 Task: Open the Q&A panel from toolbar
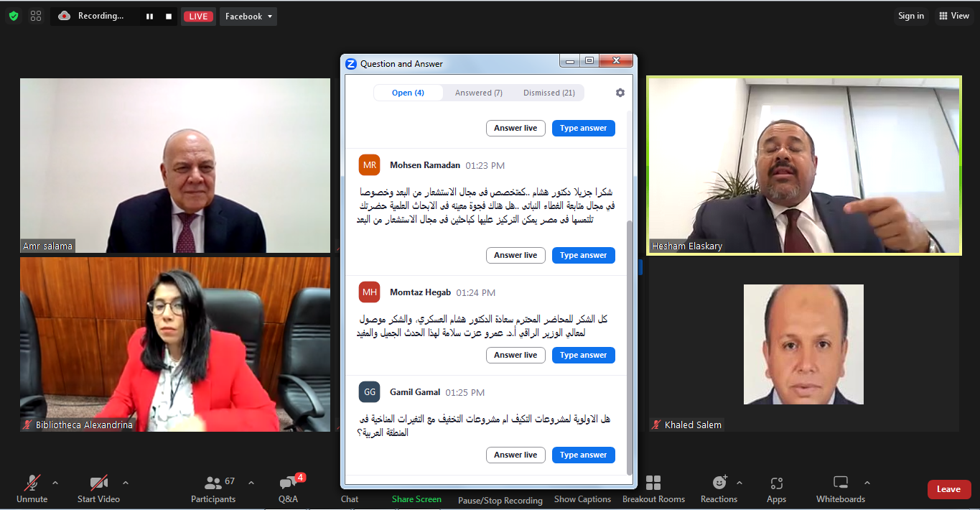tap(288, 488)
